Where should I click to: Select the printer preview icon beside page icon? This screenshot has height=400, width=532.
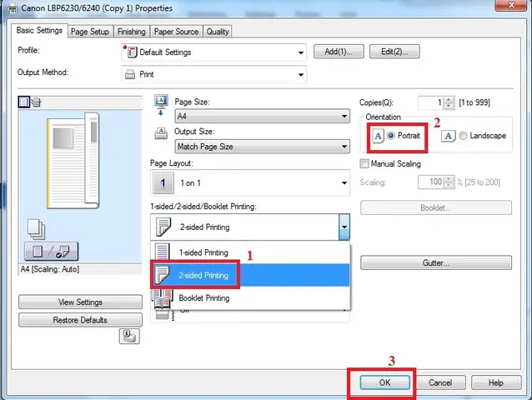point(36,102)
